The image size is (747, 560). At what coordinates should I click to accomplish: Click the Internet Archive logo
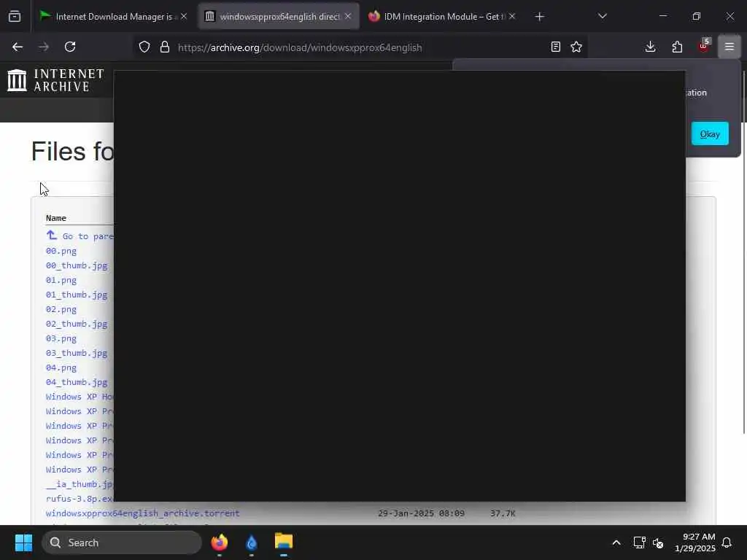tap(55, 80)
